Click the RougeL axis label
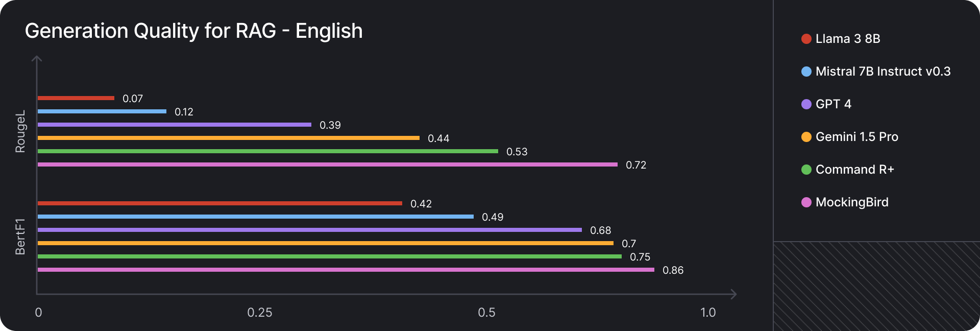Screen dimensions: 980x331 [x=20, y=131]
